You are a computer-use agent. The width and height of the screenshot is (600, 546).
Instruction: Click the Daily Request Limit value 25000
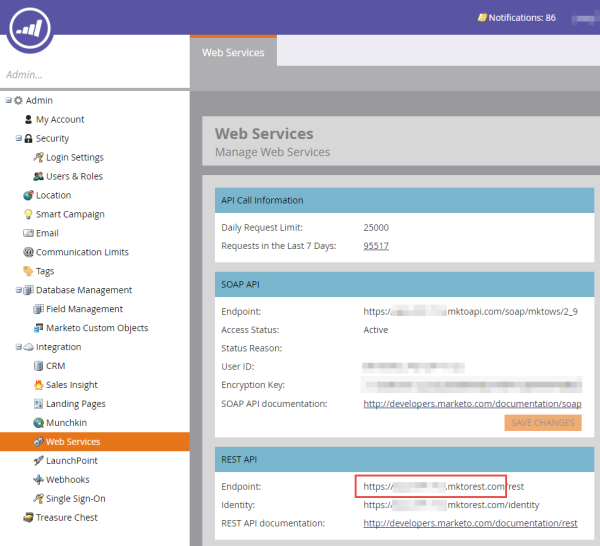click(376, 228)
